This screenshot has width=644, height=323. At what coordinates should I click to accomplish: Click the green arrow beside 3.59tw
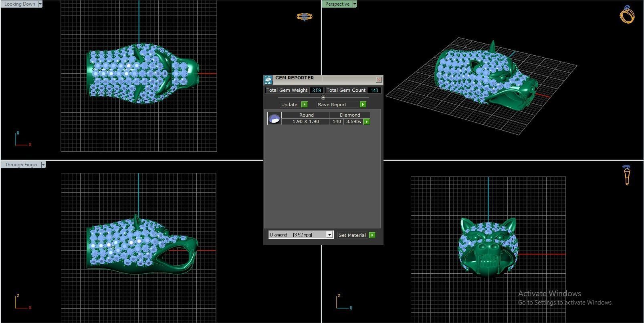point(367,121)
